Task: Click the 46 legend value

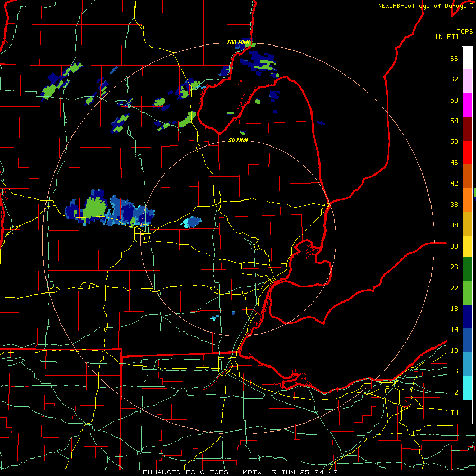Action: tap(454, 163)
